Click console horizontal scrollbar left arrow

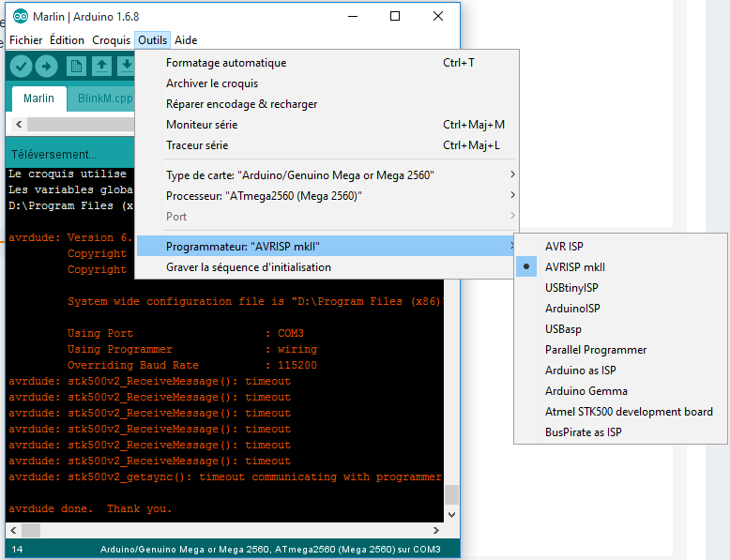pyautogui.click(x=13, y=530)
